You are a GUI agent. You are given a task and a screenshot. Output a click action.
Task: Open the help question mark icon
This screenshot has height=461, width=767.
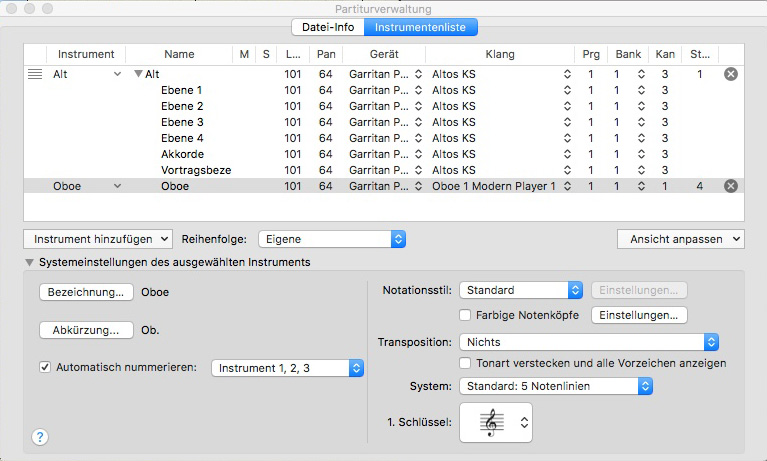tap(40, 436)
